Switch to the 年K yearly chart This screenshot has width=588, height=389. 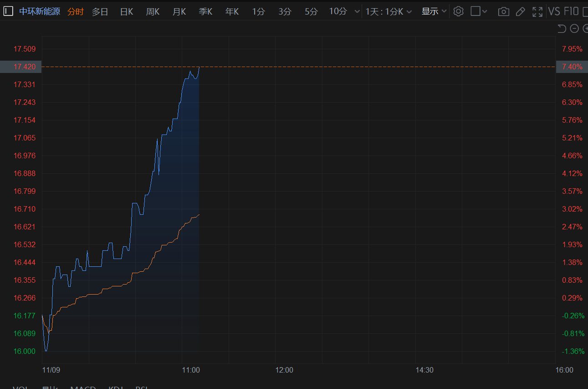pyautogui.click(x=232, y=11)
